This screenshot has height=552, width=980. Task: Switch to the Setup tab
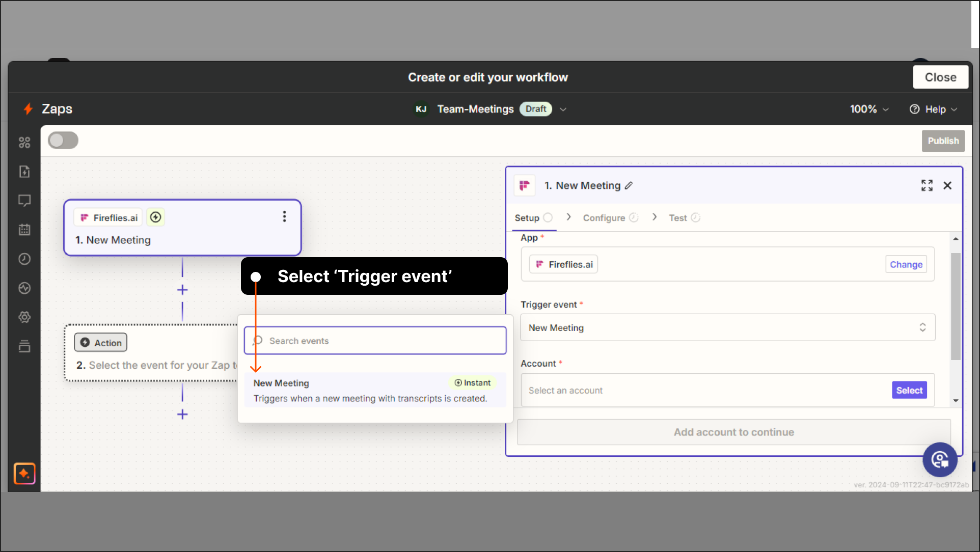pos(533,218)
